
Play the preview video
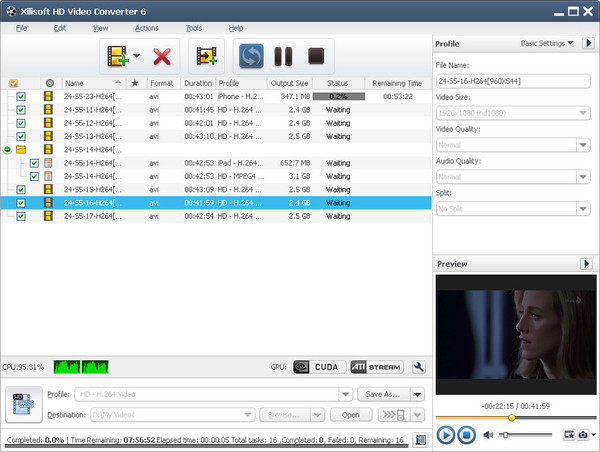pos(445,435)
